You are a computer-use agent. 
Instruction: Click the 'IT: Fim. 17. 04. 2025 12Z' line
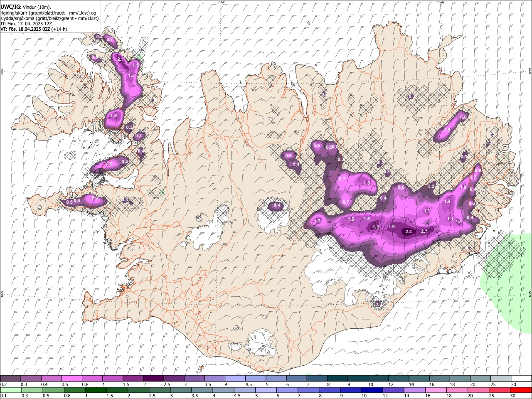26,24
